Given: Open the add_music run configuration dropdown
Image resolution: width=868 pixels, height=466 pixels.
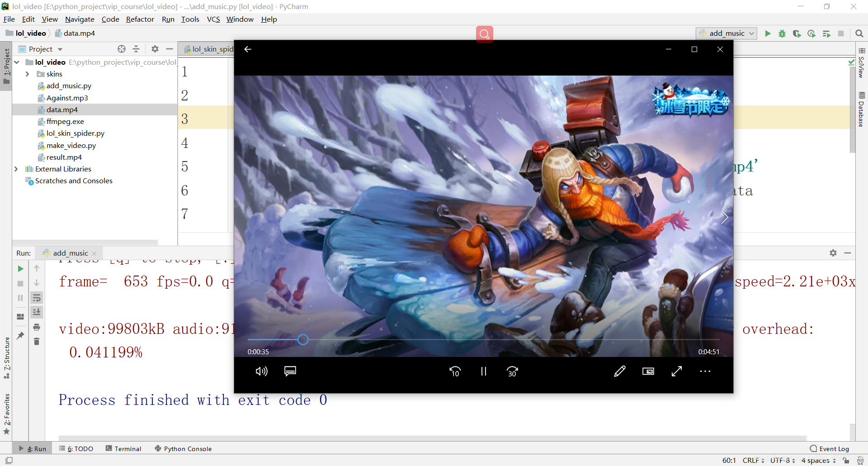Looking at the screenshot, I should point(726,33).
